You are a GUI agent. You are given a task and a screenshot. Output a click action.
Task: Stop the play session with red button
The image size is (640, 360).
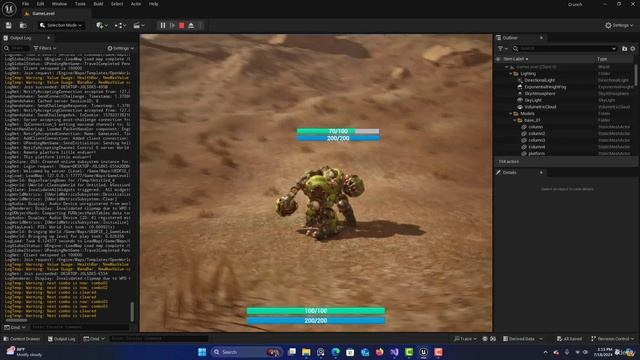[x=182, y=25]
